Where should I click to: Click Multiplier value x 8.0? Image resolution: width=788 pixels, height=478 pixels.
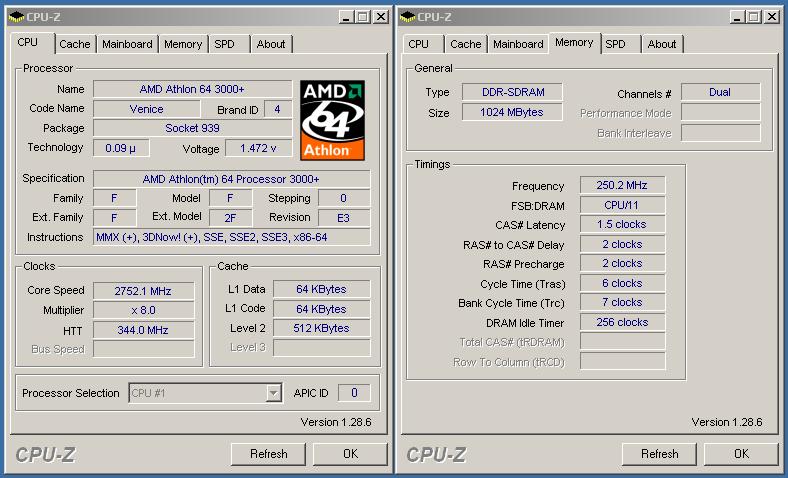pos(143,310)
